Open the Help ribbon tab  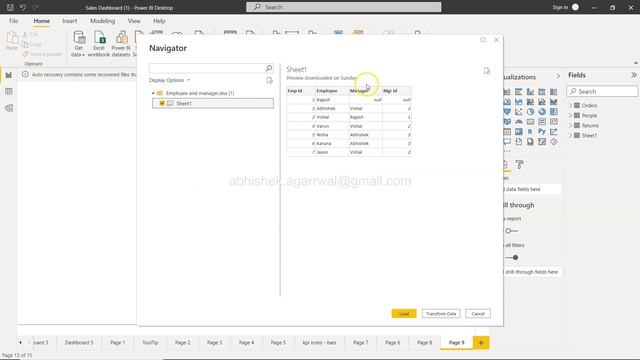[x=159, y=21]
